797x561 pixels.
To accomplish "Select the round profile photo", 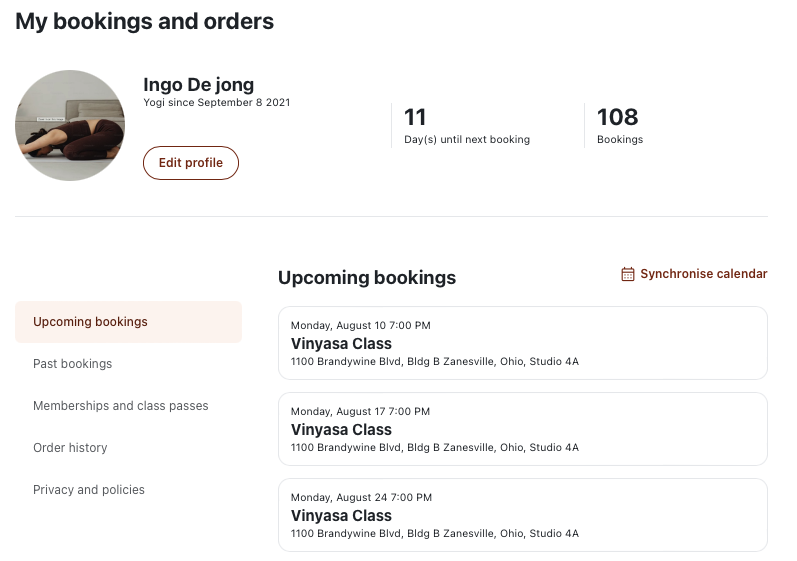I will [x=70, y=125].
